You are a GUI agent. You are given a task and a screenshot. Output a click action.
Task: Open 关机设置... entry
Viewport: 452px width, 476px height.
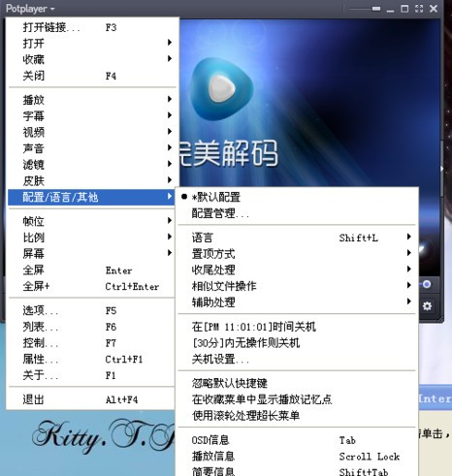297,359
